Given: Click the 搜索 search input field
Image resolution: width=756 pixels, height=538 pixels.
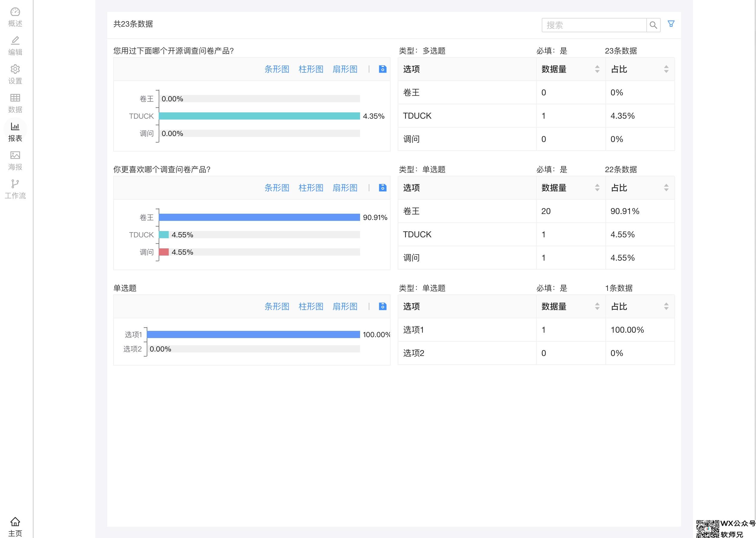Looking at the screenshot, I should point(594,25).
